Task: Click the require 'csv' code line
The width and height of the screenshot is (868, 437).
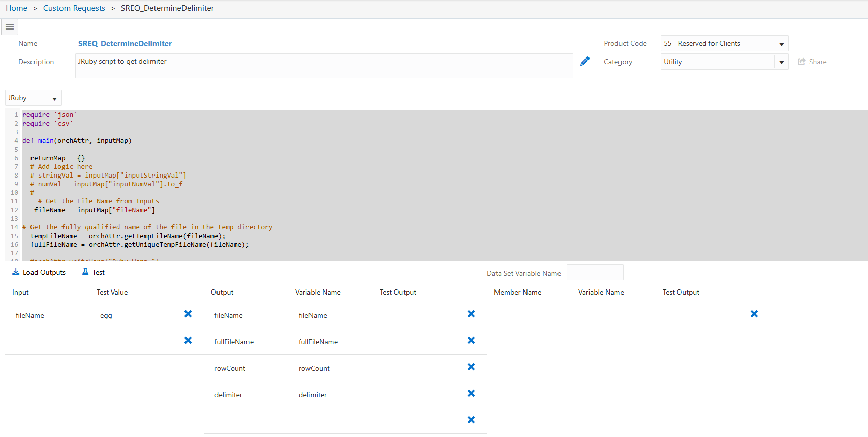Action: click(x=48, y=124)
